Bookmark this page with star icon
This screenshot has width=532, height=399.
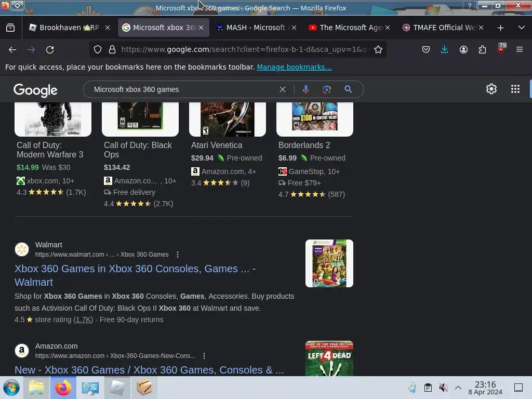point(378,49)
